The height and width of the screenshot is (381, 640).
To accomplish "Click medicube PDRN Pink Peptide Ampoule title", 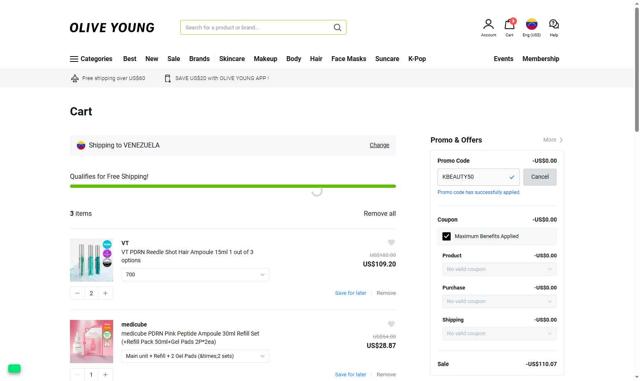I will tap(190, 338).
